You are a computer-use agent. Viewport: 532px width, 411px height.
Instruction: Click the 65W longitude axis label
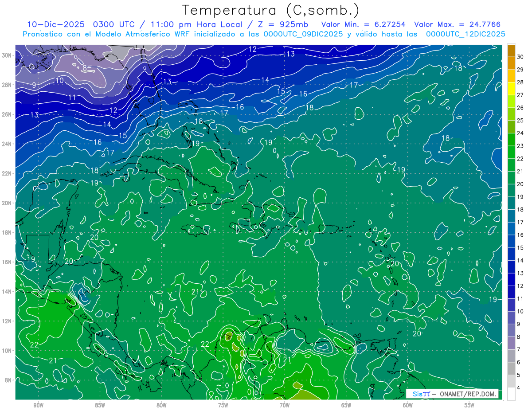pyautogui.click(x=346, y=405)
